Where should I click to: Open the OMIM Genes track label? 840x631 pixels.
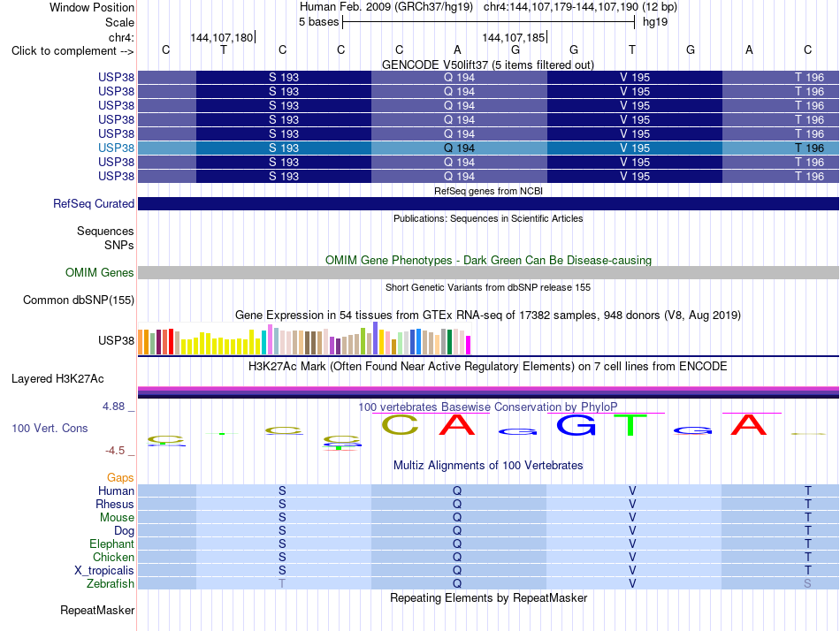(x=100, y=273)
